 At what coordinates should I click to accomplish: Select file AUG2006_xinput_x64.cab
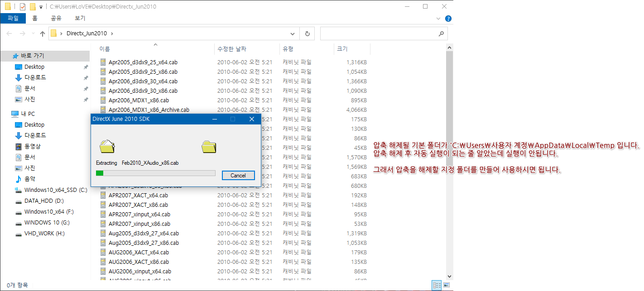coord(139,271)
